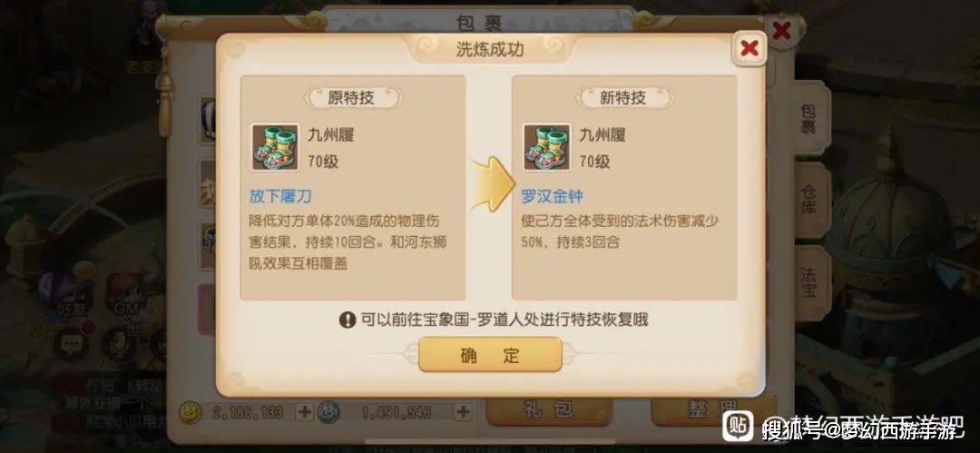This screenshot has height=453, width=980.
Task: Click the golden arrow between skills
Action: pyautogui.click(x=493, y=184)
